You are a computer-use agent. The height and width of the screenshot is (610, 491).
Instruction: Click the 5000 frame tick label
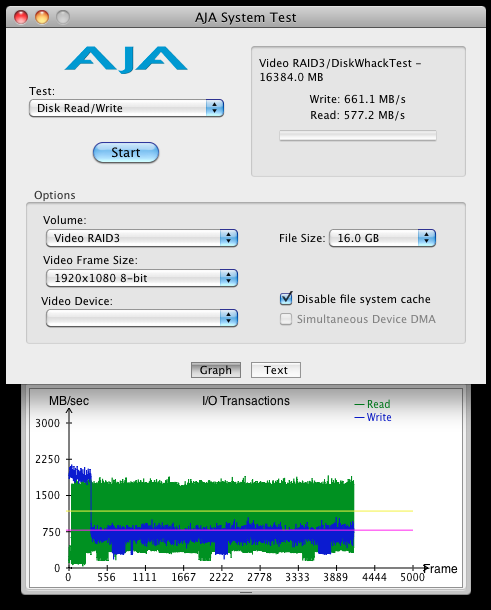(x=412, y=577)
